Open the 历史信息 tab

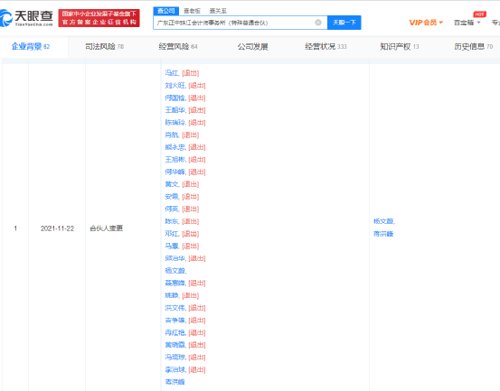(473, 47)
